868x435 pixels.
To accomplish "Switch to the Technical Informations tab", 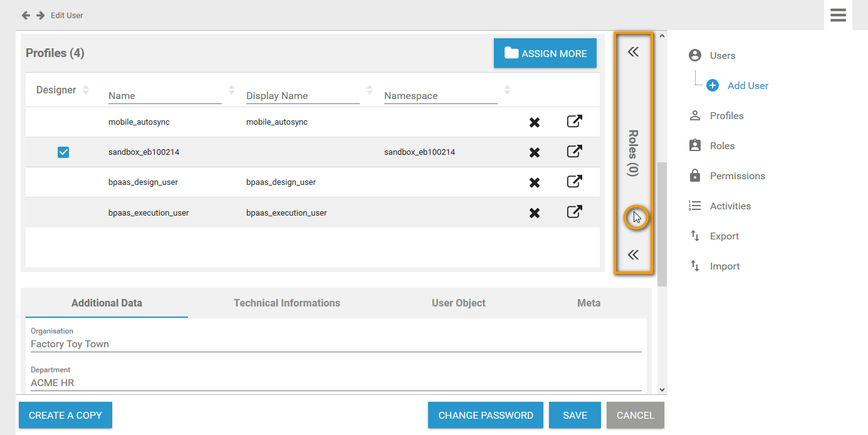I will [x=287, y=303].
